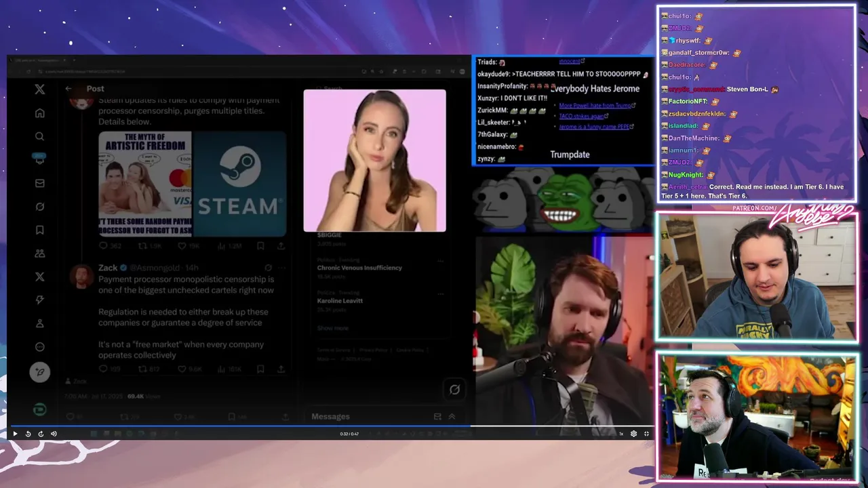The height and width of the screenshot is (488, 868).
Task: Open the Messages drawer title
Action: 330,416
